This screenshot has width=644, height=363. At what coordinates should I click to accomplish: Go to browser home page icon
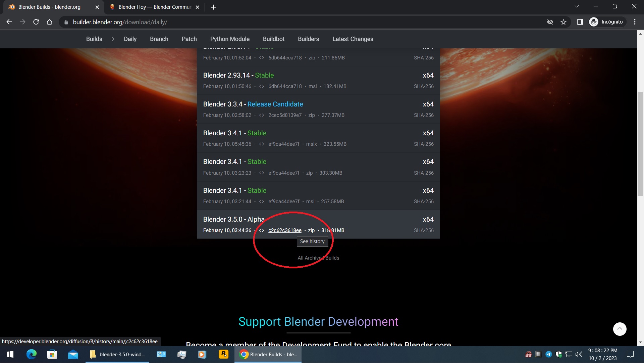point(49,22)
